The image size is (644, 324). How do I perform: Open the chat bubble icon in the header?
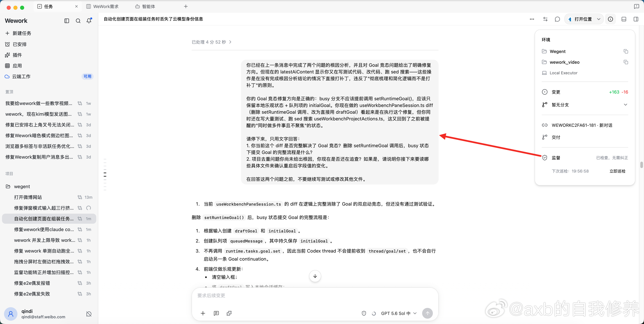click(x=557, y=19)
